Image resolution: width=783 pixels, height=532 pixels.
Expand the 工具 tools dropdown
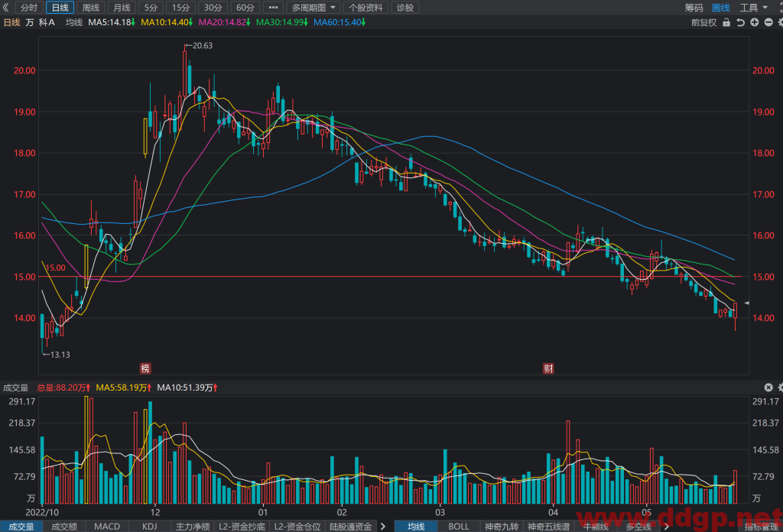click(753, 8)
